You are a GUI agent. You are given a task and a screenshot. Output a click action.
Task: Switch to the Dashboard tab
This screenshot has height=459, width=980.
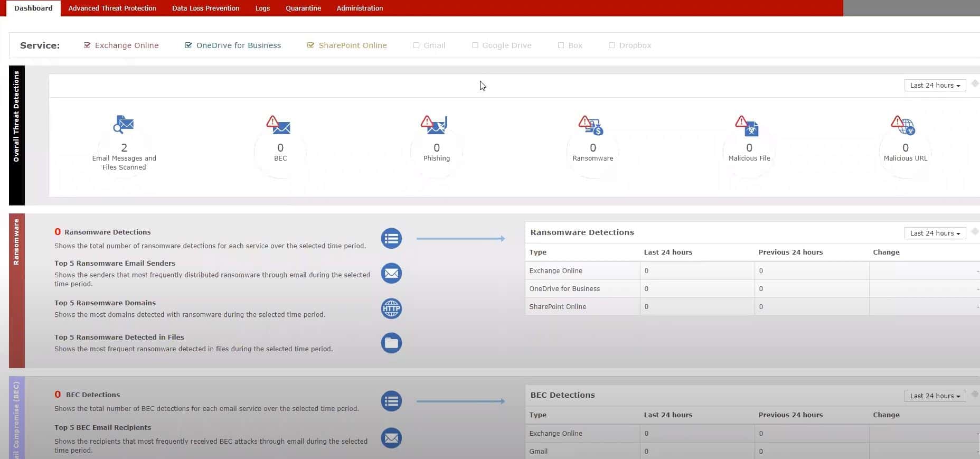tap(33, 8)
